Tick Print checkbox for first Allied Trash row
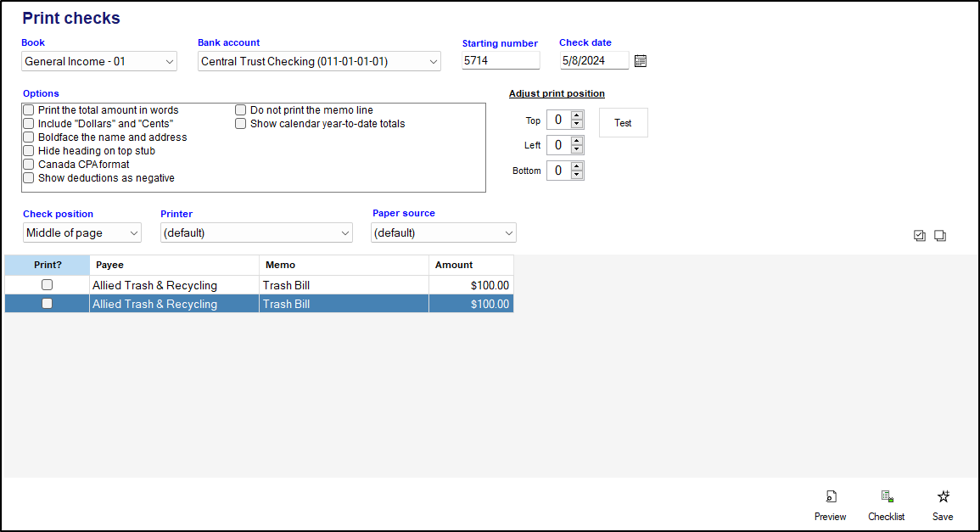The image size is (980, 532). (48, 285)
